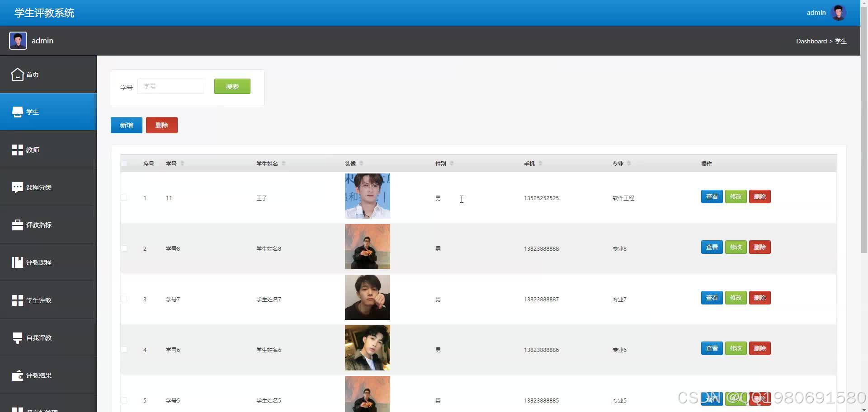
Task: Click the 专业6 major cell
Action: point(619,350)
